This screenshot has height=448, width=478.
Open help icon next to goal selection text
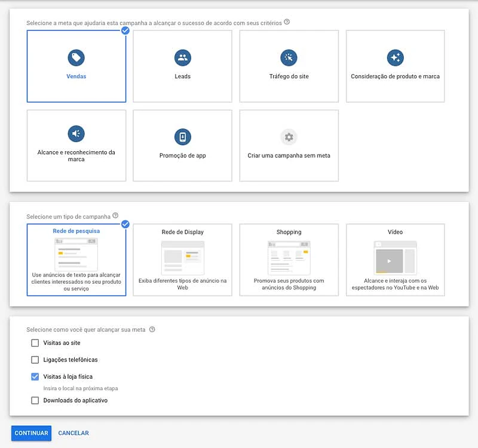pos(287,22)
